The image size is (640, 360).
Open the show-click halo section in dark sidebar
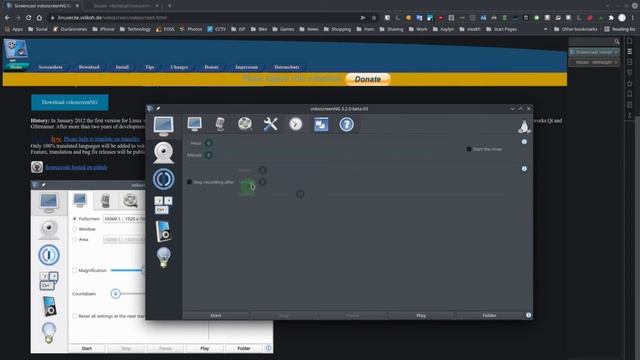coord(163,179)
